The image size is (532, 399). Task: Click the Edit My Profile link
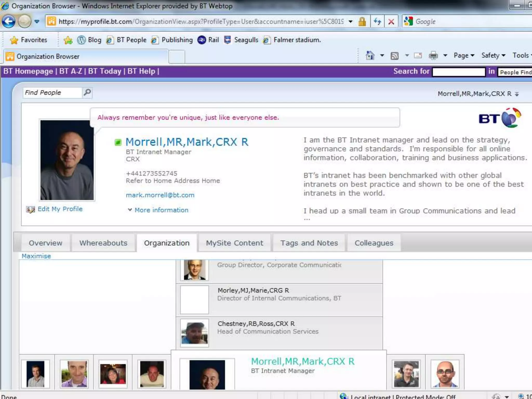(54, 209)
